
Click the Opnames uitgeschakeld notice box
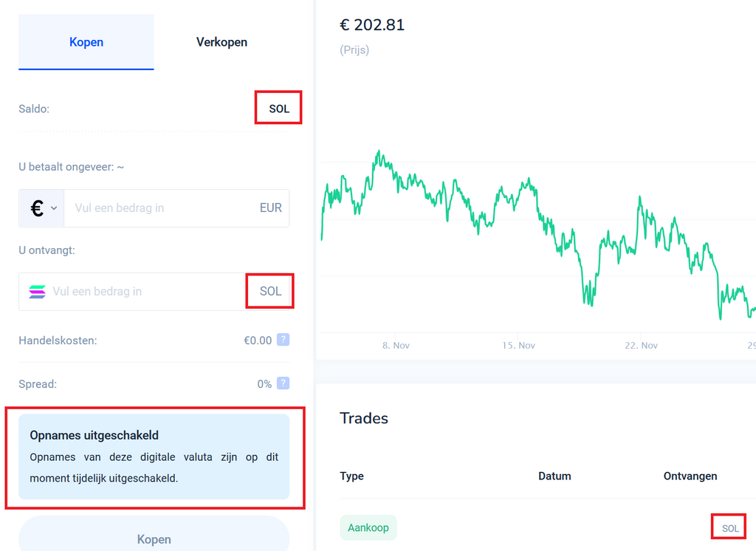pos(154,456)
